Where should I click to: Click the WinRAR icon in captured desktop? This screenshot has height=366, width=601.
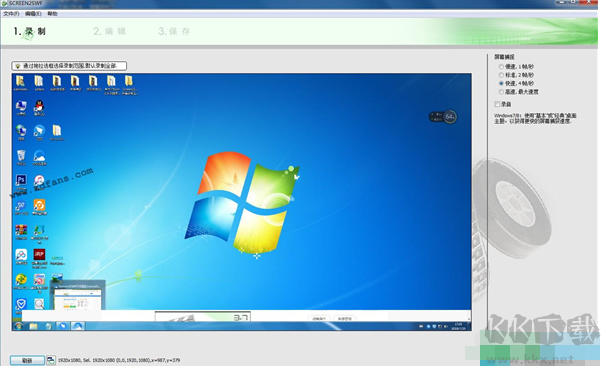click(21, 230)
